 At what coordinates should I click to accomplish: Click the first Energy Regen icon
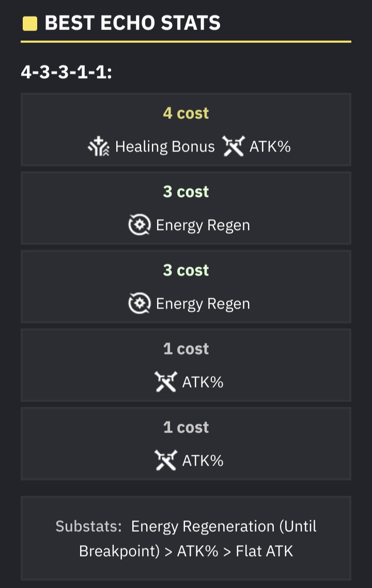point(139,225)
